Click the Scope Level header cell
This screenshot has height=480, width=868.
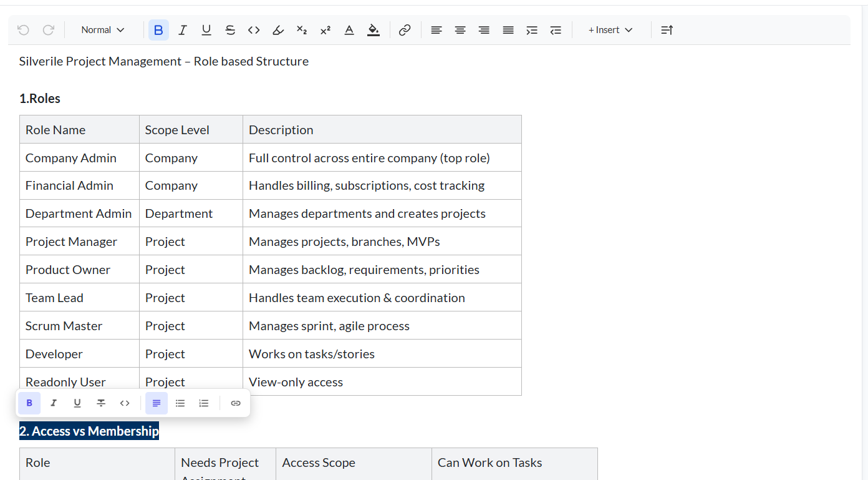191,130
